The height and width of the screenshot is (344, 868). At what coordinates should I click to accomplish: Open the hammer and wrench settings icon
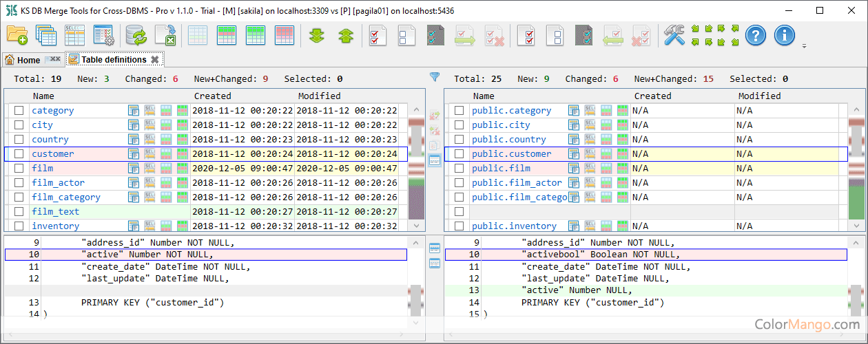tap(674, 35)
